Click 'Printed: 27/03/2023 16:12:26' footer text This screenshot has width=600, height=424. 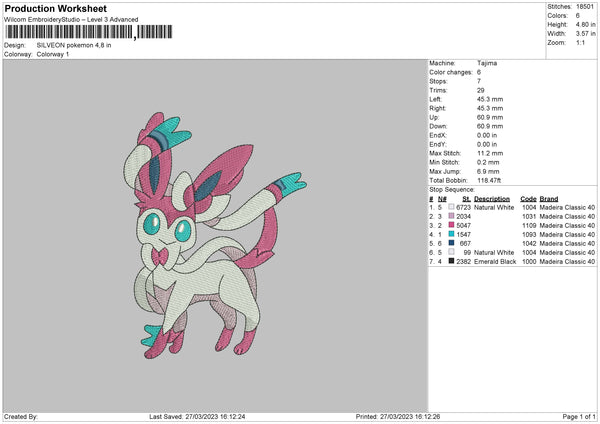398,417
